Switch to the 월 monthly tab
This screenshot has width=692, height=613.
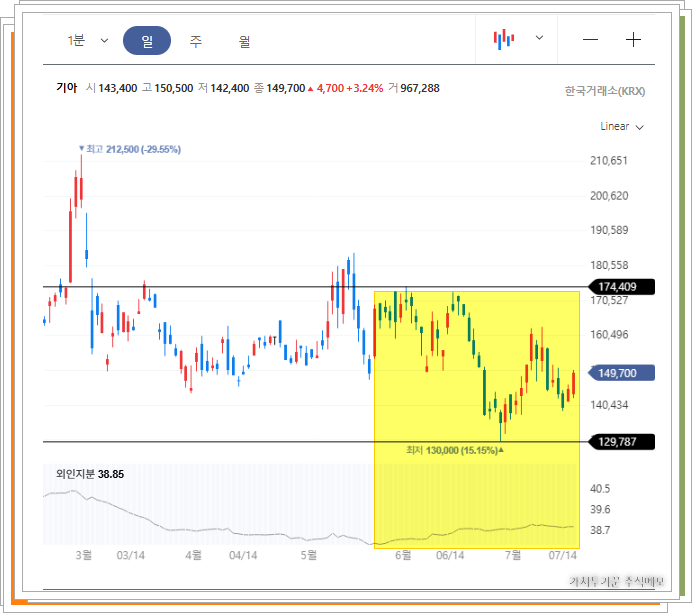coord(244,41)
